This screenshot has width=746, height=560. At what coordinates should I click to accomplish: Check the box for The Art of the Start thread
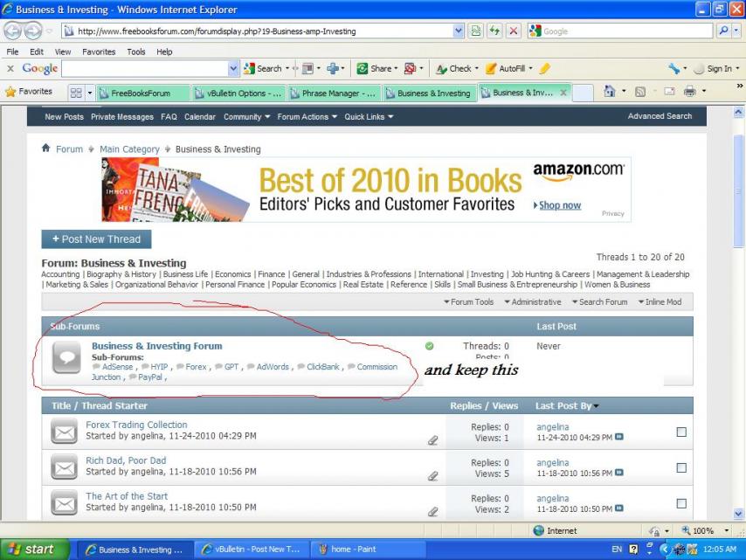pos(681,503)
